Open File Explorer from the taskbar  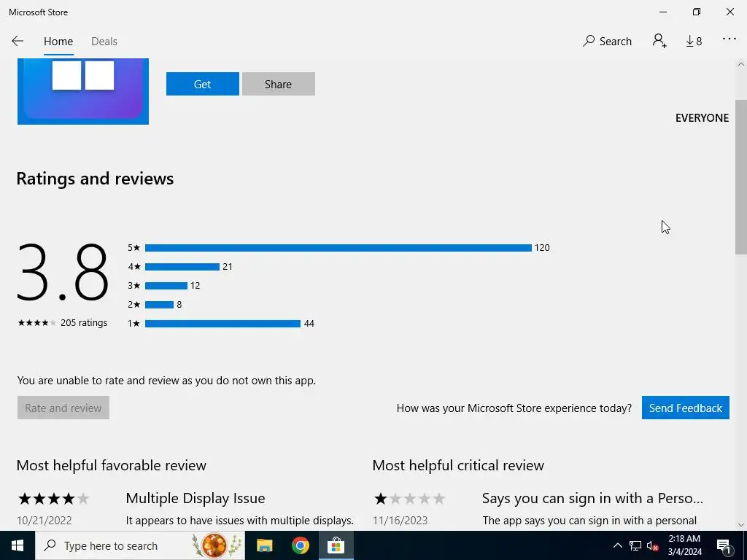point(264,545)
